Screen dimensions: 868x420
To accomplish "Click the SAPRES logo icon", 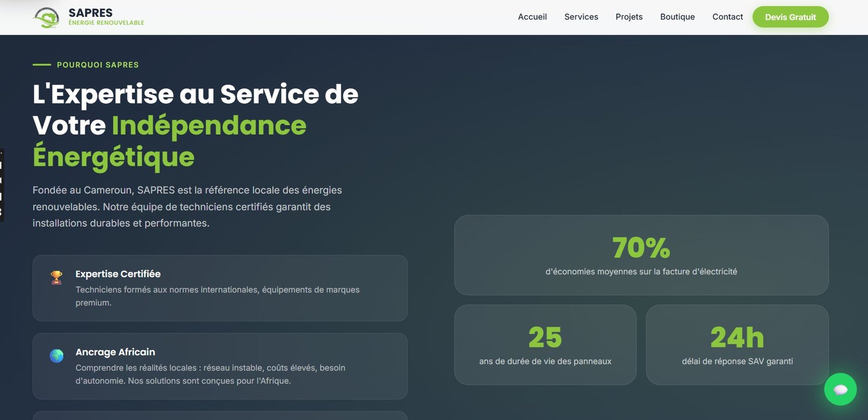I will 46,17.
